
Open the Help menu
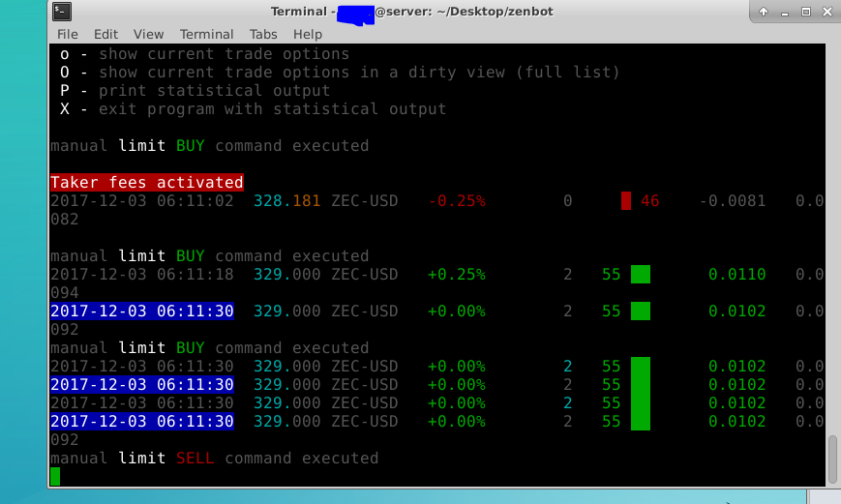tap(308, 34)
